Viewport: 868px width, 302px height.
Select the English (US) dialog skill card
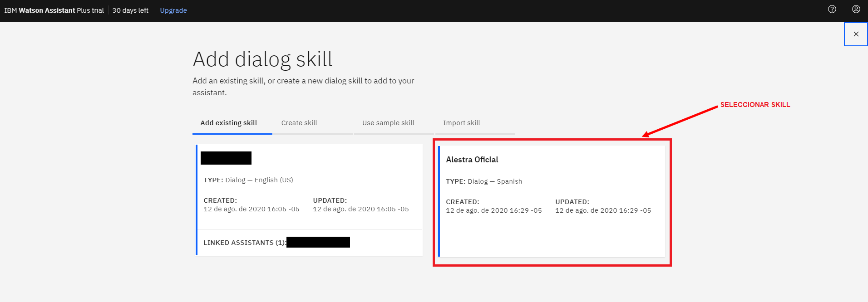309,200
